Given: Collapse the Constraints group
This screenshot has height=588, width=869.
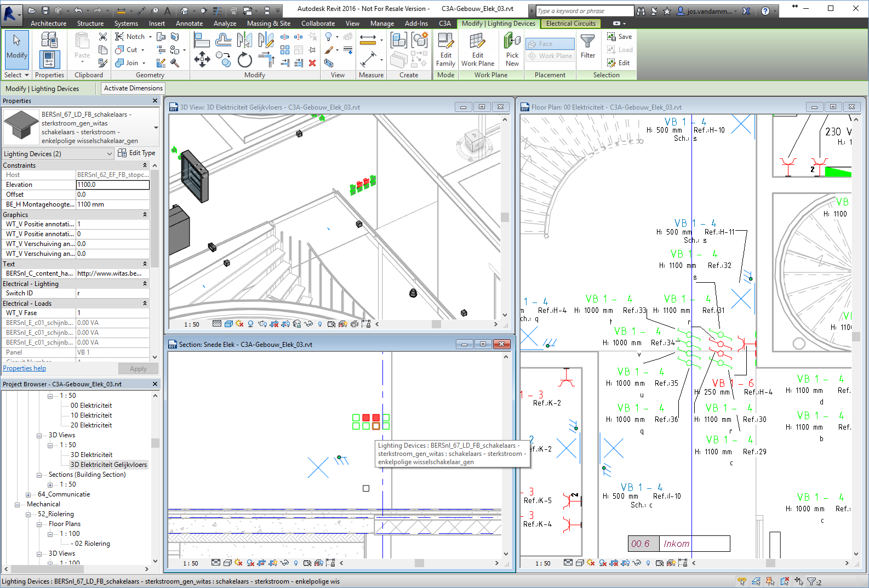Looking at the screenshot, I should 145,165.
